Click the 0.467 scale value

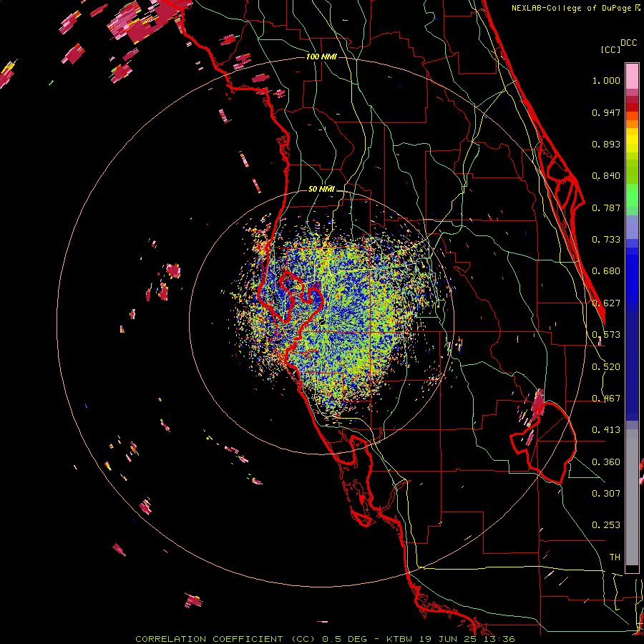point(606,399)
